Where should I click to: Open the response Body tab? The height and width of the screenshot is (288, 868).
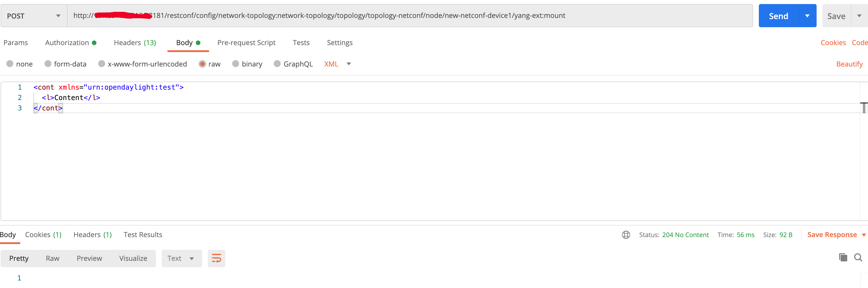[8, 235]
